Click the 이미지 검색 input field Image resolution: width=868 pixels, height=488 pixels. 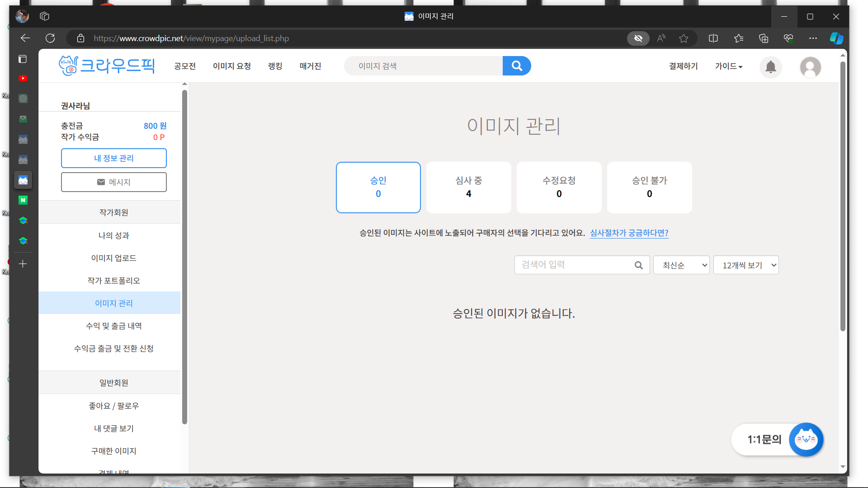pyautogui.click(x=423, y=66)
